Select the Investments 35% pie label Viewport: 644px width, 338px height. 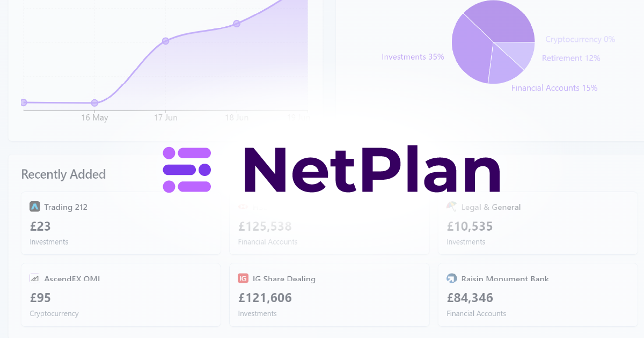pos(413,56)
